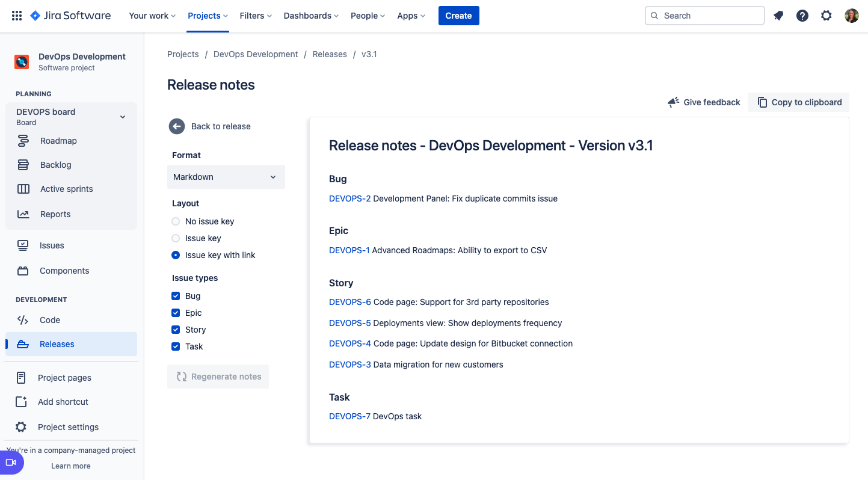Open the DEVOPS-7 task link
Screen dimensions: 868x480
tap(350, 416)
